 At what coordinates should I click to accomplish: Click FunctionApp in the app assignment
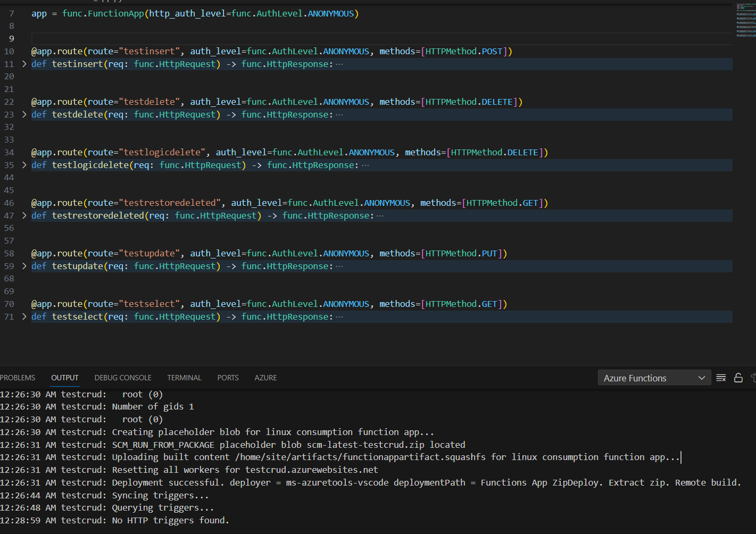pos(116,13)
